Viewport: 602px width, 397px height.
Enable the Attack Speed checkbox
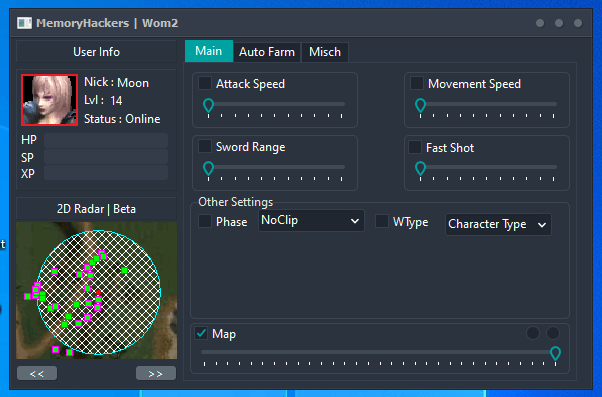[205, 83]
